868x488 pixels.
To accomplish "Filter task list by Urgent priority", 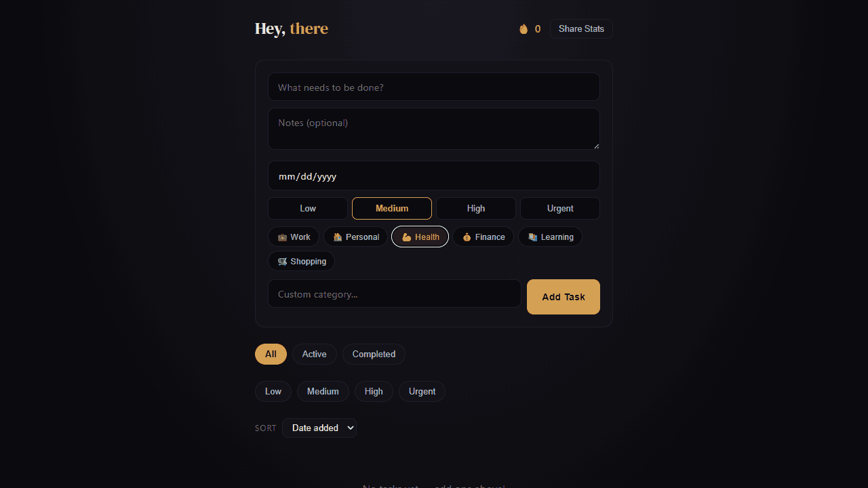I will click(422, 392).
